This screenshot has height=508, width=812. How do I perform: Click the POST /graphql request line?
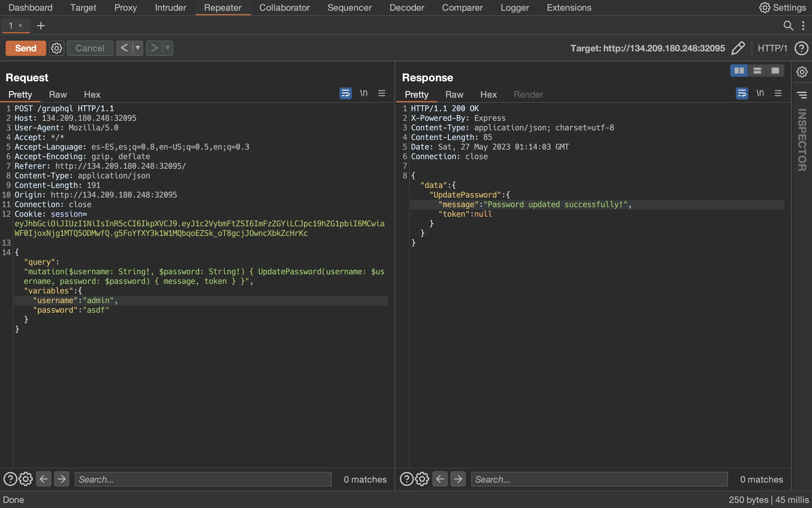point(64,109)
